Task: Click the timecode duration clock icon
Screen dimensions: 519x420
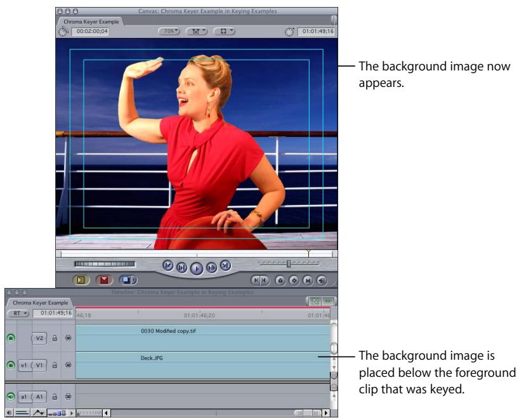Action: click(63, 32)
